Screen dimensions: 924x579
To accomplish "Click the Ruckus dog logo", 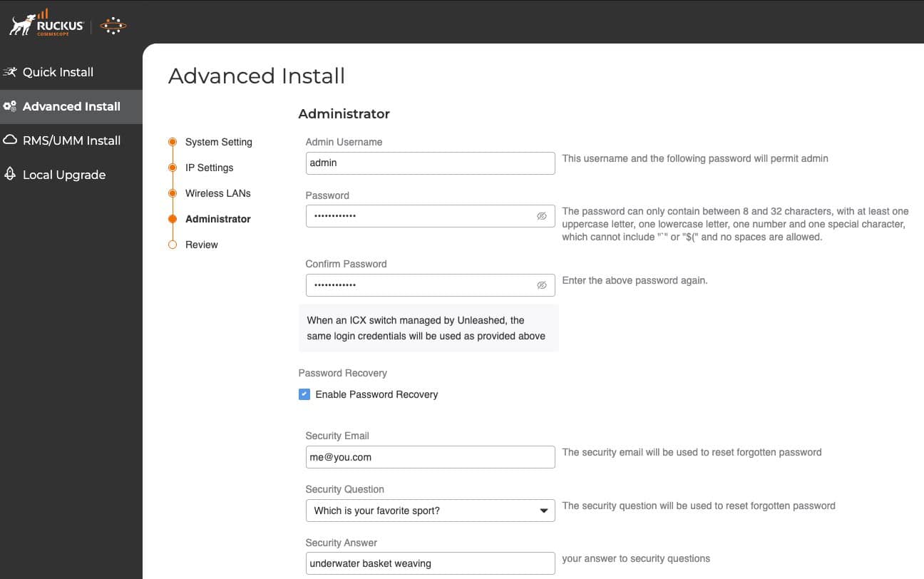I will tap(47, 24).
